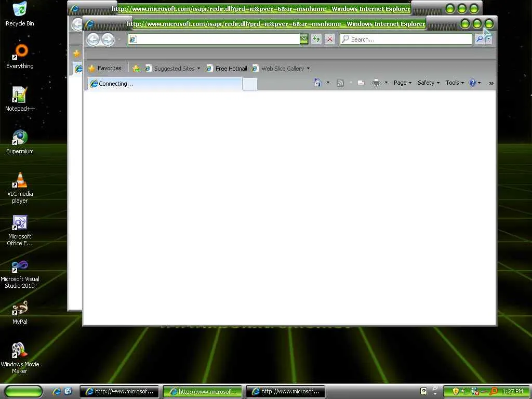The image size is (532, 399).
Task: Click the Home icon in command bar
Action: (317, 83)
